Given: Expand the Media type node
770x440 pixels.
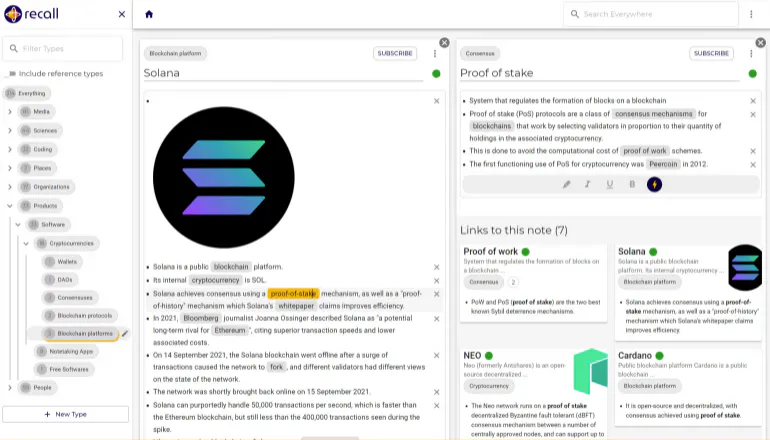Looking at the screenshot, I should 9,112.
